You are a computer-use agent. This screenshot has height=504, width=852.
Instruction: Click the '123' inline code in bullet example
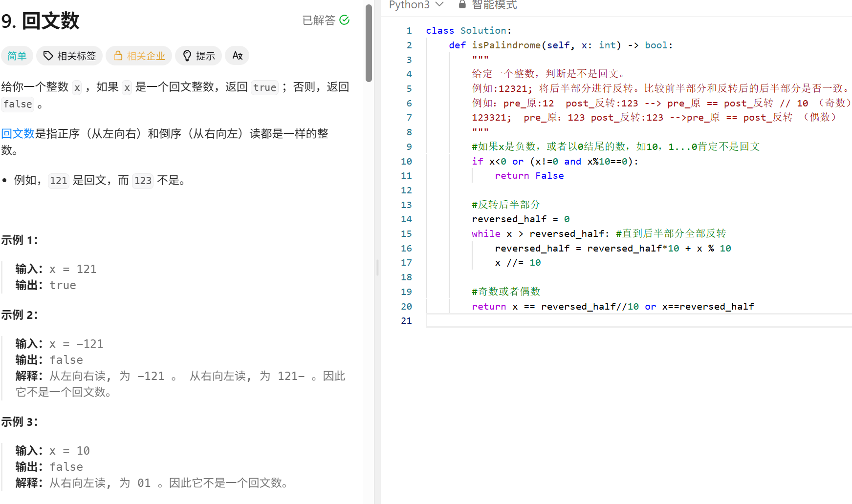click(x=143, y=181)
